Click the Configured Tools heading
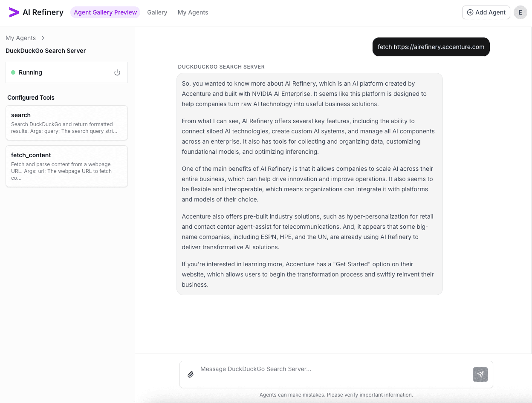The width and height of the screenshot is (532, 403). click(31, 98)
